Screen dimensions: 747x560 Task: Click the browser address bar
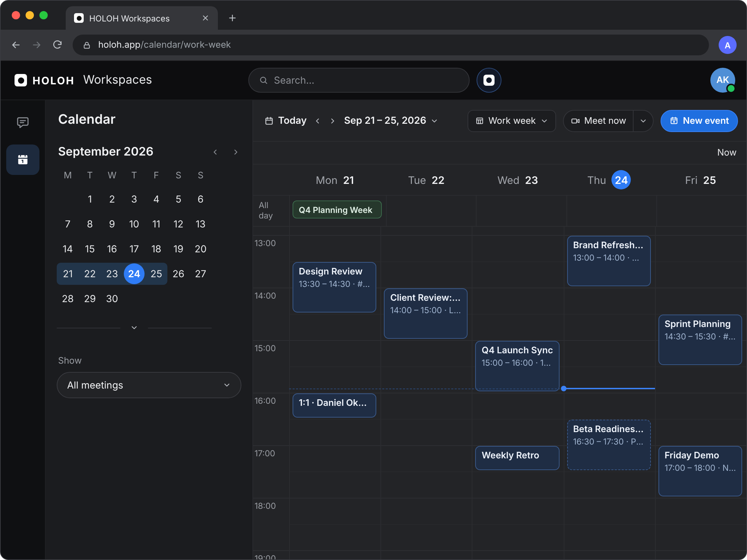(x=391, y=45)
